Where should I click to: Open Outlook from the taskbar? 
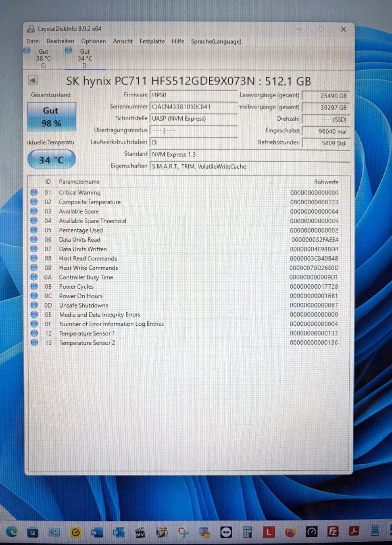coord(119,532)
